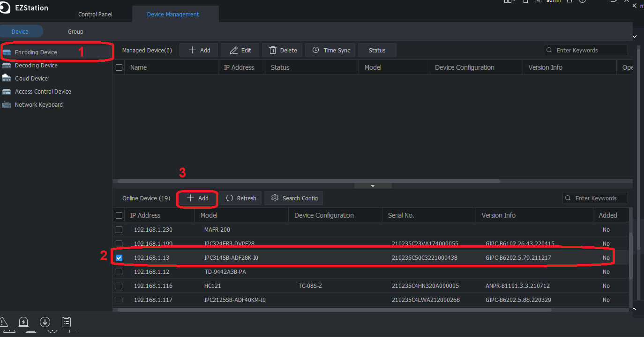Click the chevron expander at far right edge
Image resolution: width=644 pixels, height=337 pixels.
click(x=635, y=36)
